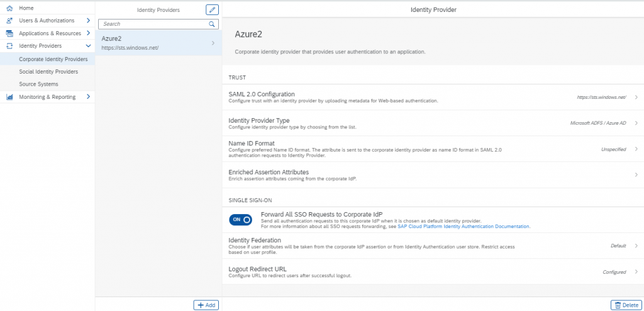Click https://sts.windows.net/ value in SAML row
Screen dimensions: 644x311
click(601, 98)
